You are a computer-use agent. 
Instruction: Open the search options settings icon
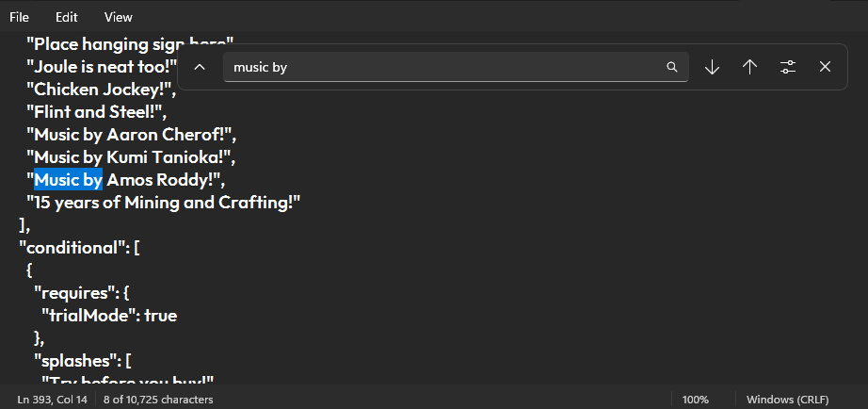click(x=788, y=67)
